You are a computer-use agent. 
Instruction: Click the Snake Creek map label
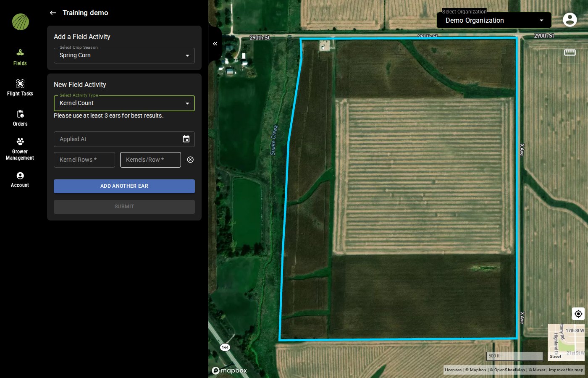click(274, 140)
